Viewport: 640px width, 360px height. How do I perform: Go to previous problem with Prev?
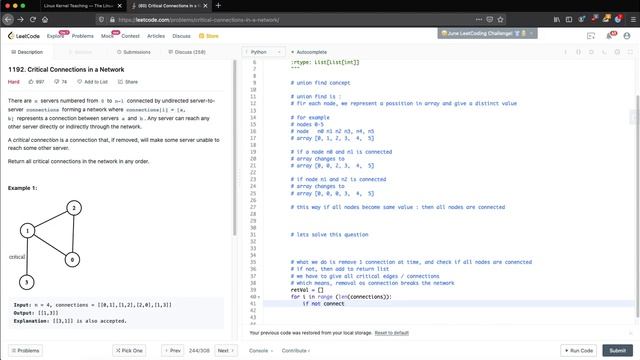(173, 351)
